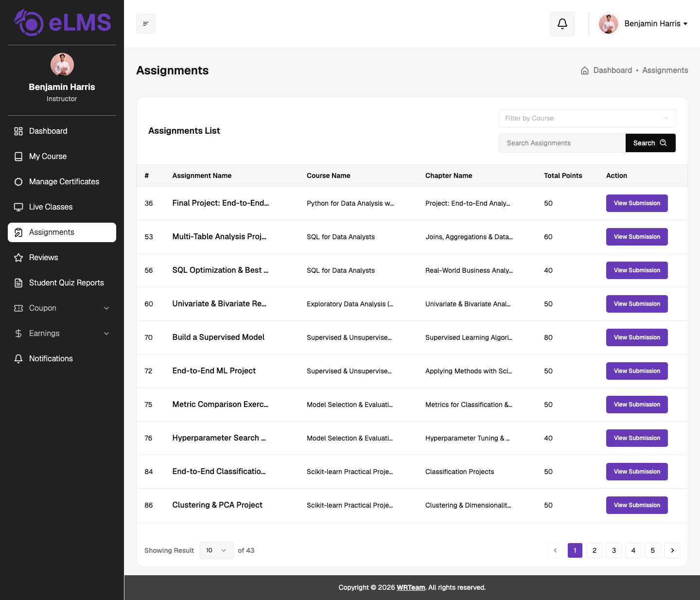This screenshot has width=700, height=600.
Task: Click the Dashboard breadcrumb link
Action: coord(612,71)
